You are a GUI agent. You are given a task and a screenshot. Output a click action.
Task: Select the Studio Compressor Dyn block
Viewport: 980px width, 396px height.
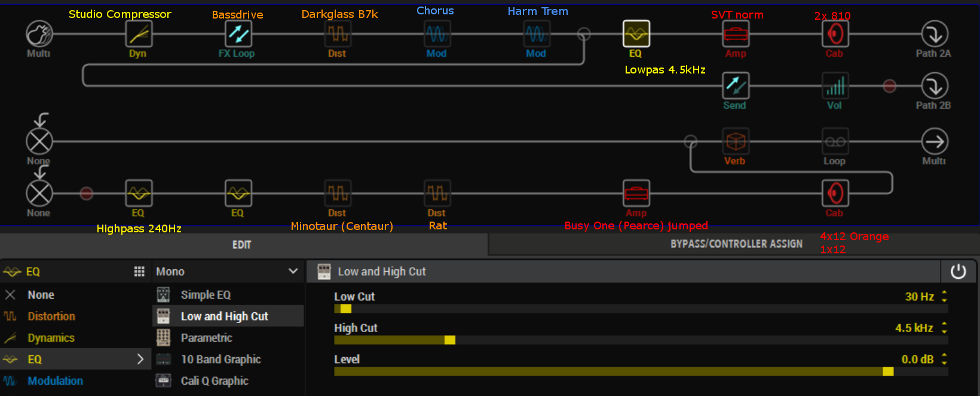click(x=139, y=34)
